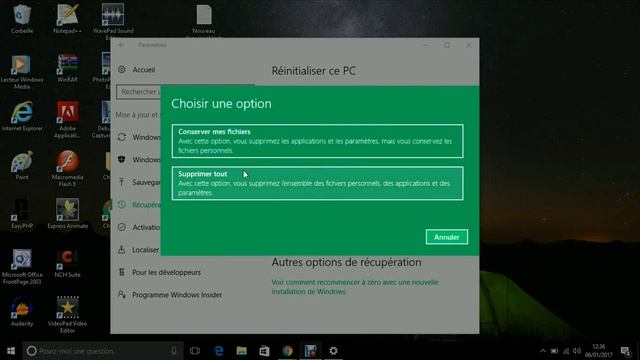Open Task View from taskbar
Screen dimensions: 640x360
(195, 351)
